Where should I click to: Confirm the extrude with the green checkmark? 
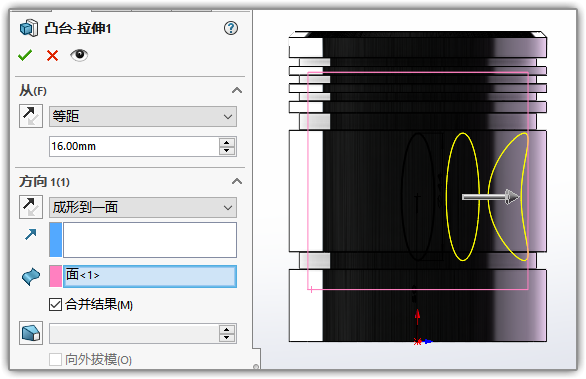pyautogui.click(x=25, y=55)
